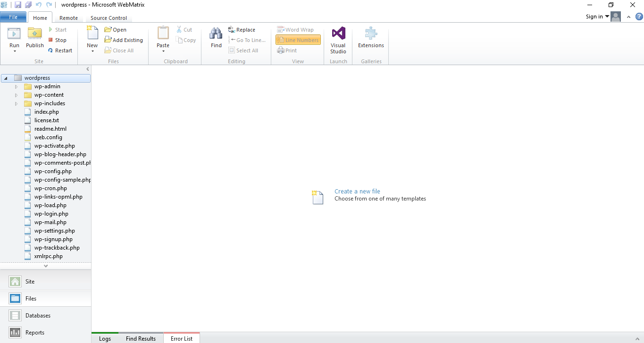Screen dimensions: 644x343
Task: Toggle Word Wrap option
Action: pos(296,30)
